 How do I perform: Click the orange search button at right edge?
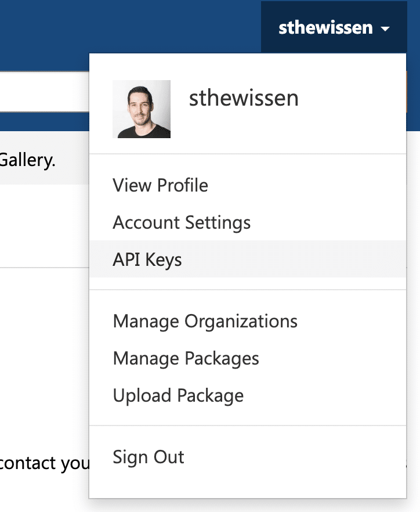click(412, 92)
